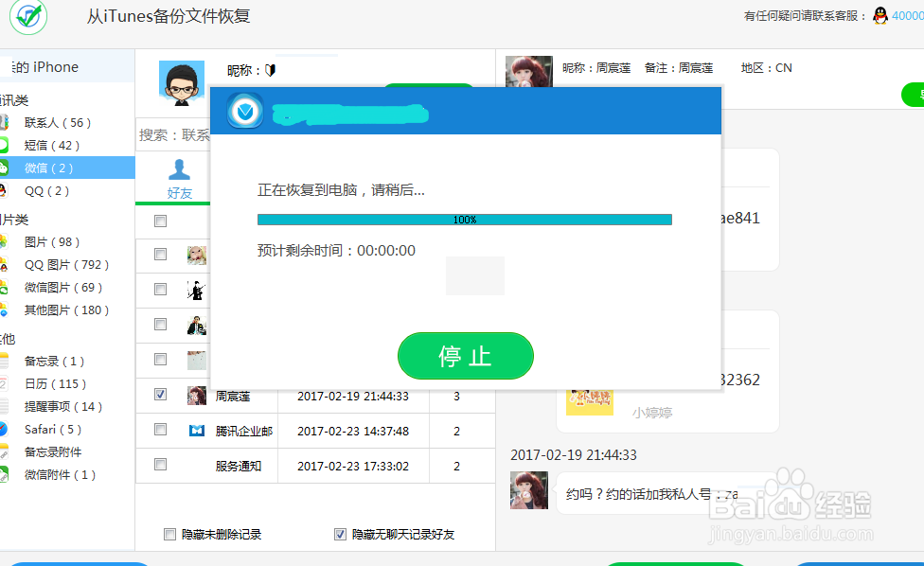
Task: Open 备忘录附件 category
Action: coord(53,452)
